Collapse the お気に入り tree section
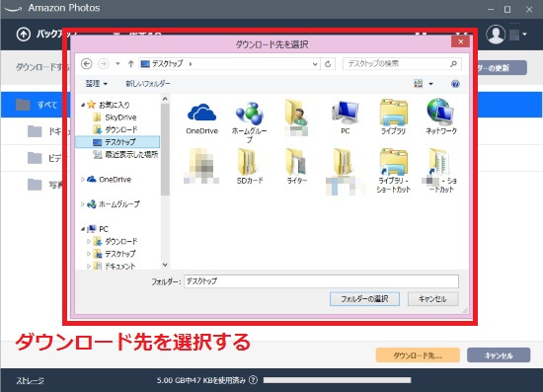Viewport: 543px width, 392px height. click(83, 105)
